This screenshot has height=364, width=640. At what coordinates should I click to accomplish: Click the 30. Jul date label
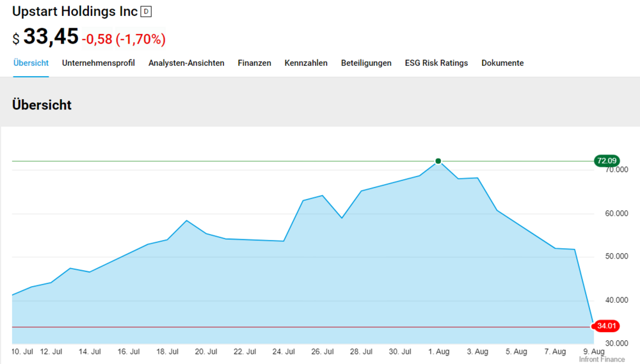pos(400,351)
